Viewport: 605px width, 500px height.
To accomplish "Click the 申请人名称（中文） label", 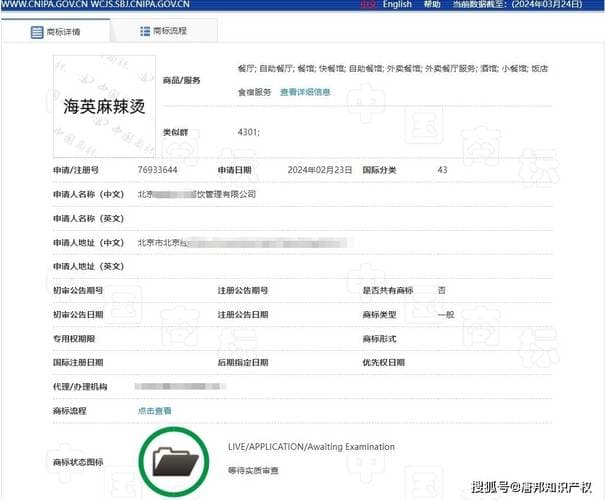I will [88, 194].
